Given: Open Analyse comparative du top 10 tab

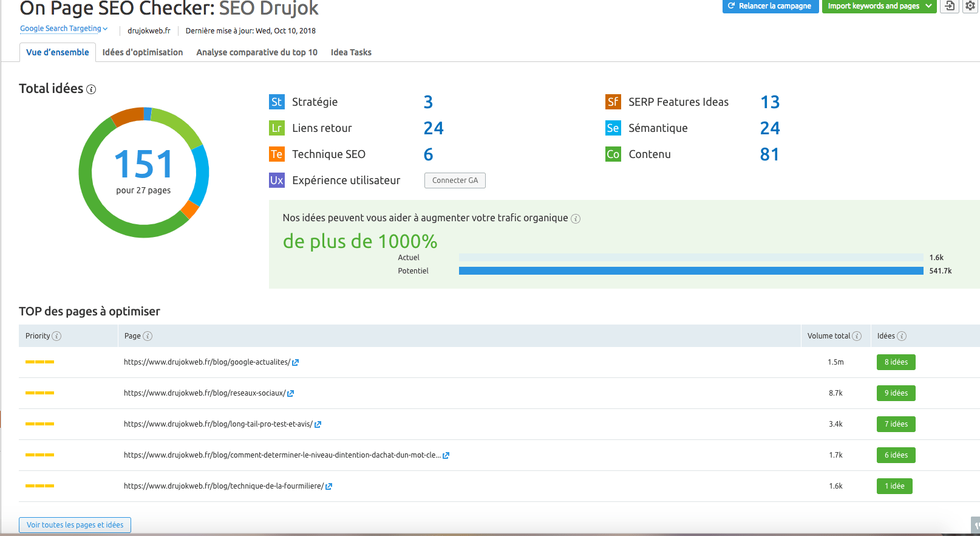Looking at the screenshot, I should pos(257,52).
